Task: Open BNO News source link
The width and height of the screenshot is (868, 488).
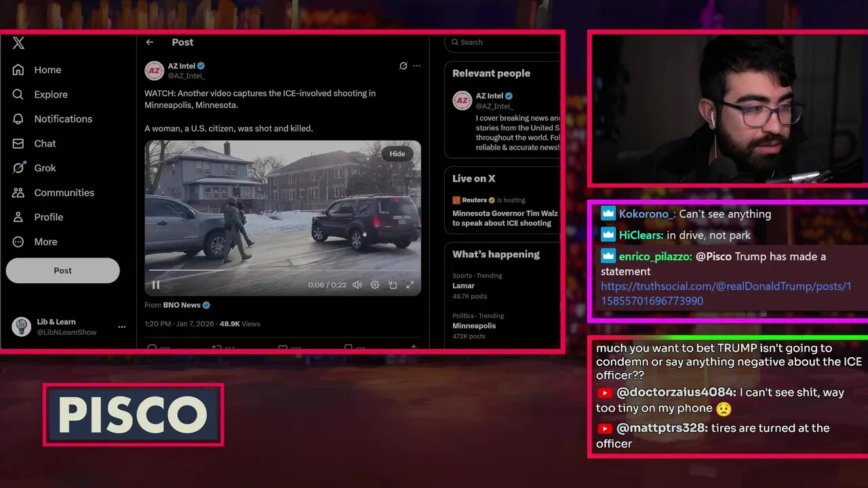Action: [181, 305]
